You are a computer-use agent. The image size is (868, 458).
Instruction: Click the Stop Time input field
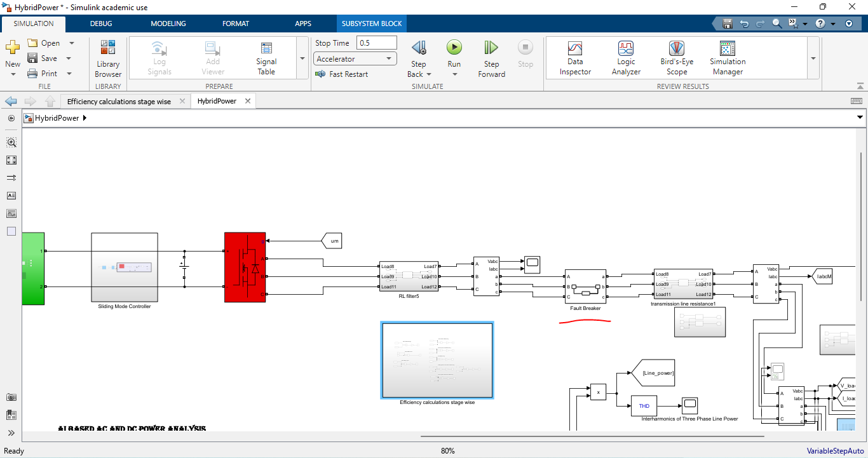click(x=376, y=43)
